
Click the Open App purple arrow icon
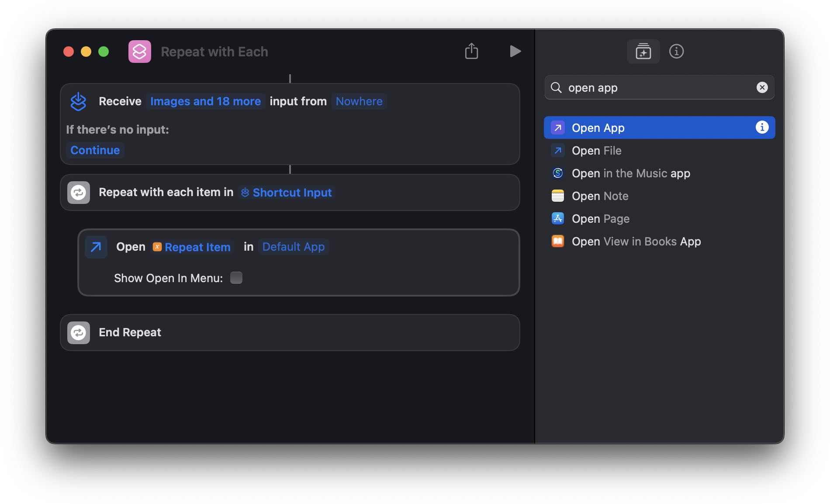point(557,128)
